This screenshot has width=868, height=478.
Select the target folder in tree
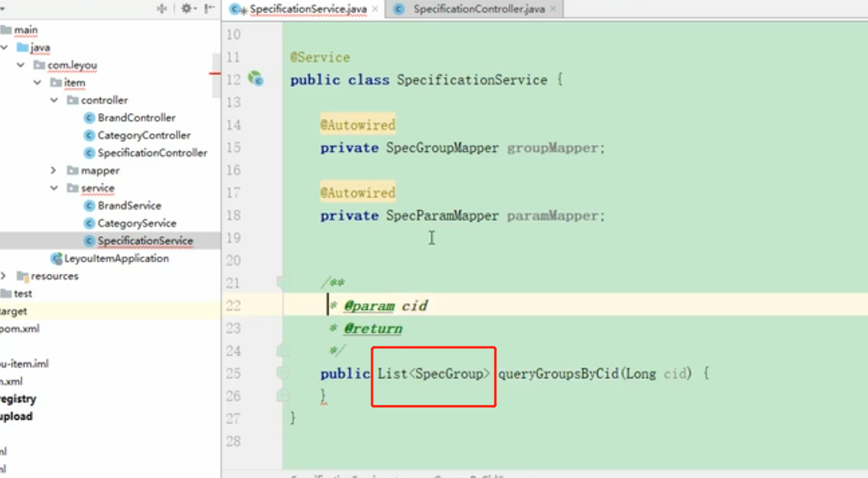[x=14, y=311]
